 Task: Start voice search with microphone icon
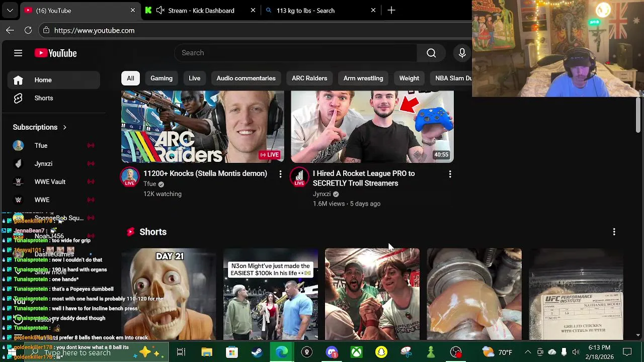click(x=462, y=53)
